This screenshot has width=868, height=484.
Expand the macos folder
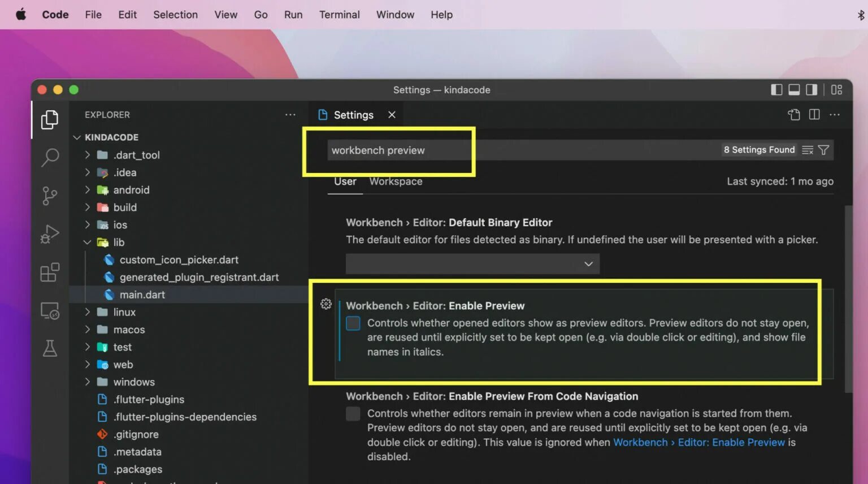point(88,330)
